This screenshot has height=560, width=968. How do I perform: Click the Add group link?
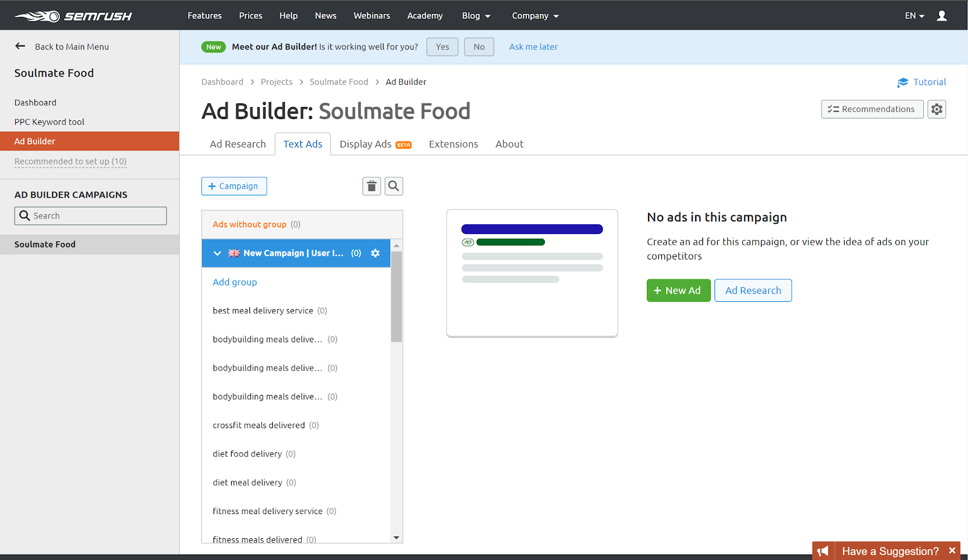[x=235, y=282]
